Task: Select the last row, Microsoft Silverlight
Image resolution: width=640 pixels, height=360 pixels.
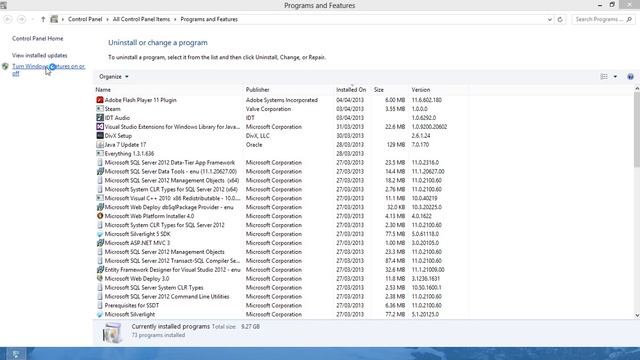Action: pyautogui.click(x=282, y=315)
